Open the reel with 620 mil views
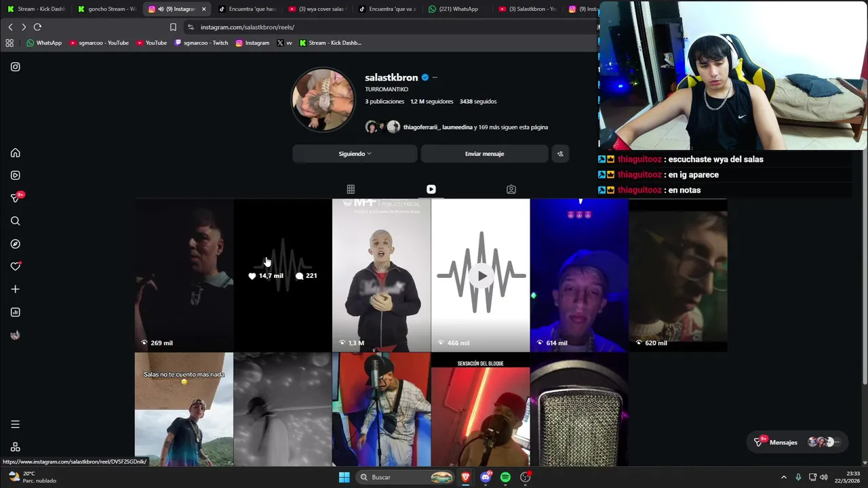868x488 pixels. [678, 275]
